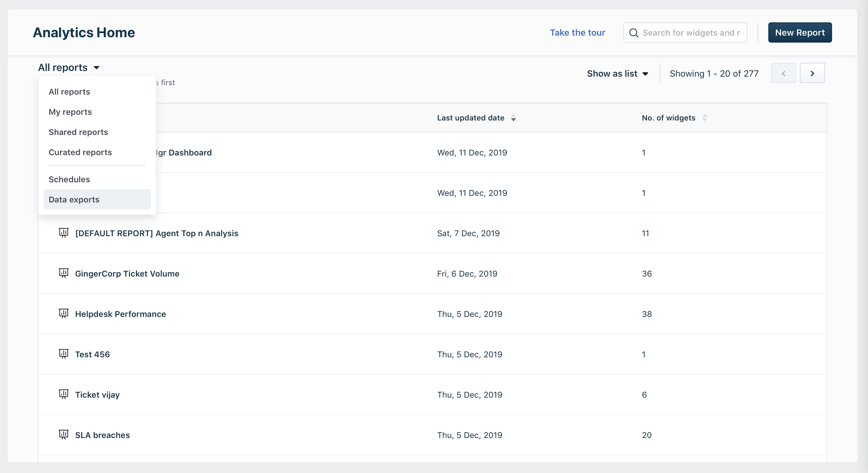This screenshot has height=473, width=868.
Task: Open the Helpdesk Performance report
Action: pyautogui.click(x=120, y=314)
